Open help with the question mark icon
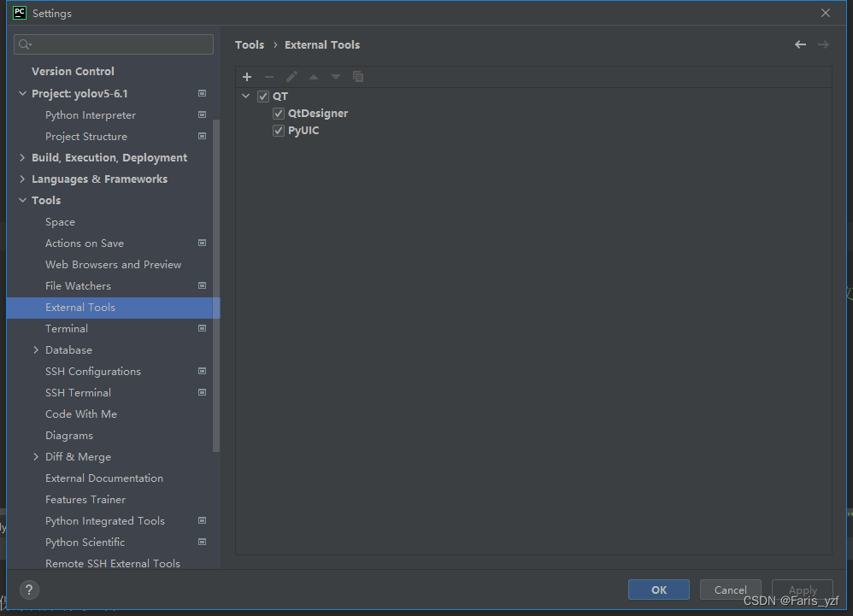853x616 pixels. tap(29, 590)
